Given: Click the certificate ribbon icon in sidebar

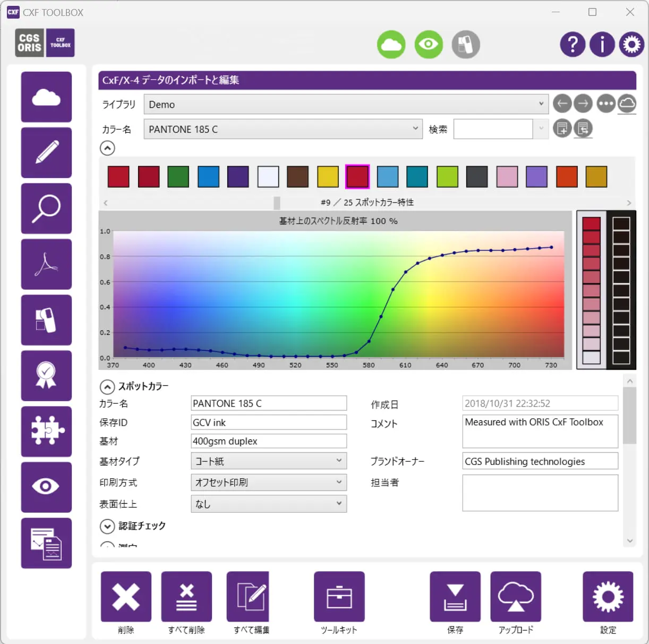Looking at the screenshot, I should click(x=46, y=375).
